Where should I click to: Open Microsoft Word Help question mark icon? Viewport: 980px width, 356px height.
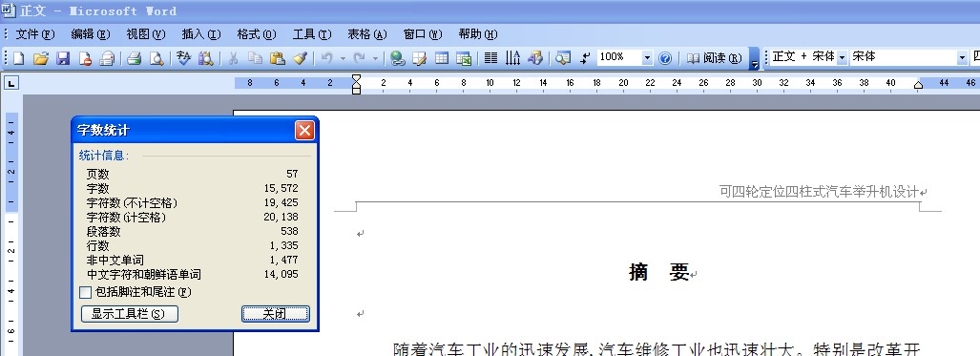tap(665, 58)
